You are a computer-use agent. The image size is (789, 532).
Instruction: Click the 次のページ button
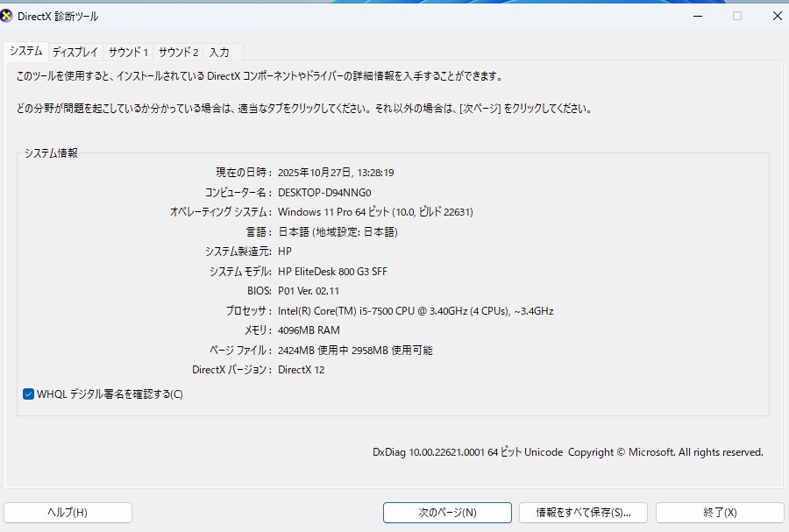[x=447, y=513]
